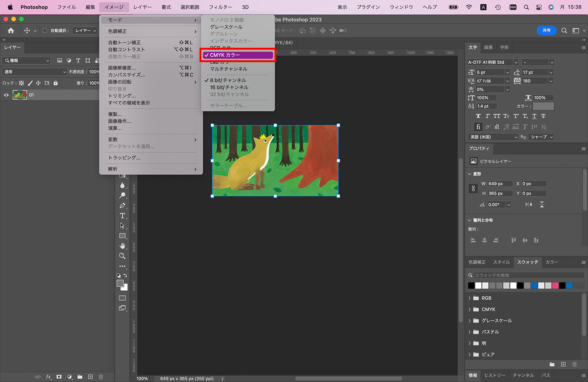Toggle link between width and height
This screenshot has height=382, width=588.
coord(473,188)
